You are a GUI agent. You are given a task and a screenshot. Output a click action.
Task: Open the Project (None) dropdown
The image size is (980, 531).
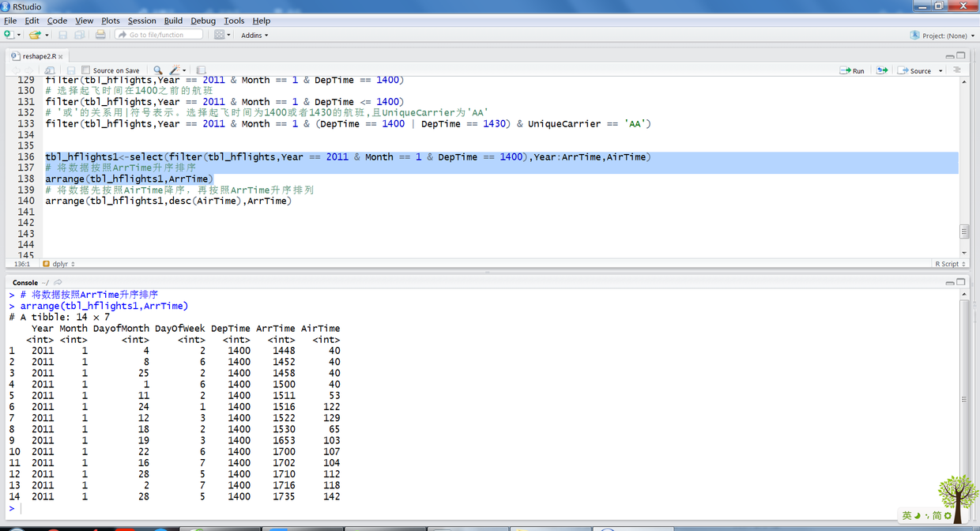click(x=942, y=35)
